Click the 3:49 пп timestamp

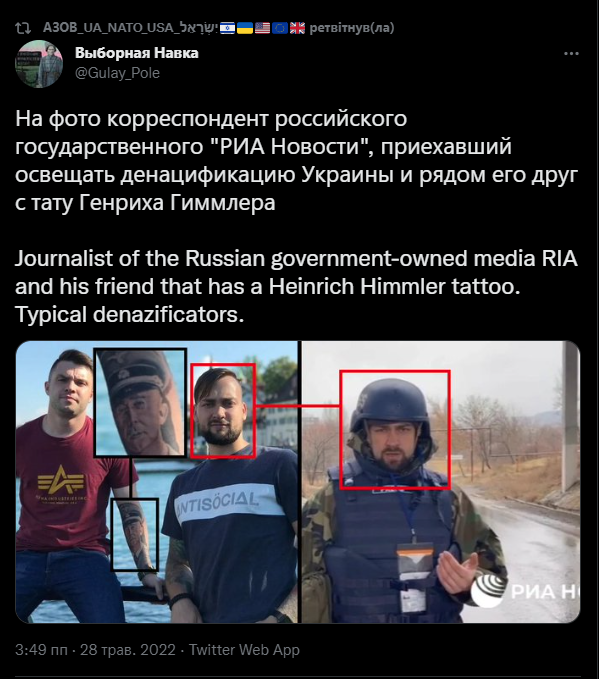[x=42, y=650]
